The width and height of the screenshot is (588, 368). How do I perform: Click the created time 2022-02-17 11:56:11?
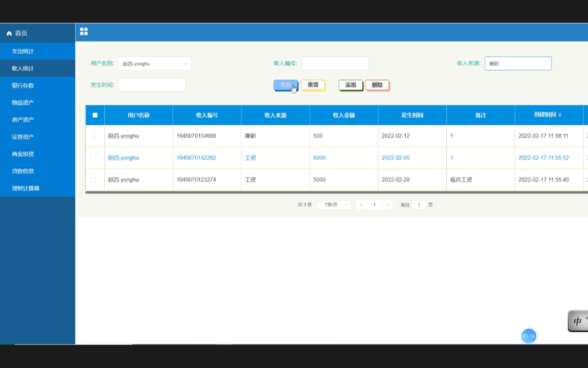tap(543, 136)
